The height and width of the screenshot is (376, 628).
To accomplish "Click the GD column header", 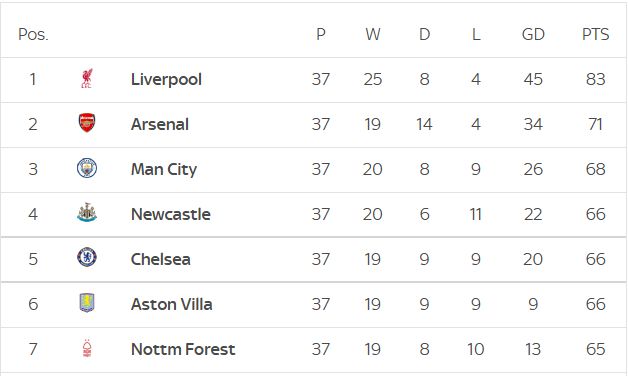I will click(533, 34).
